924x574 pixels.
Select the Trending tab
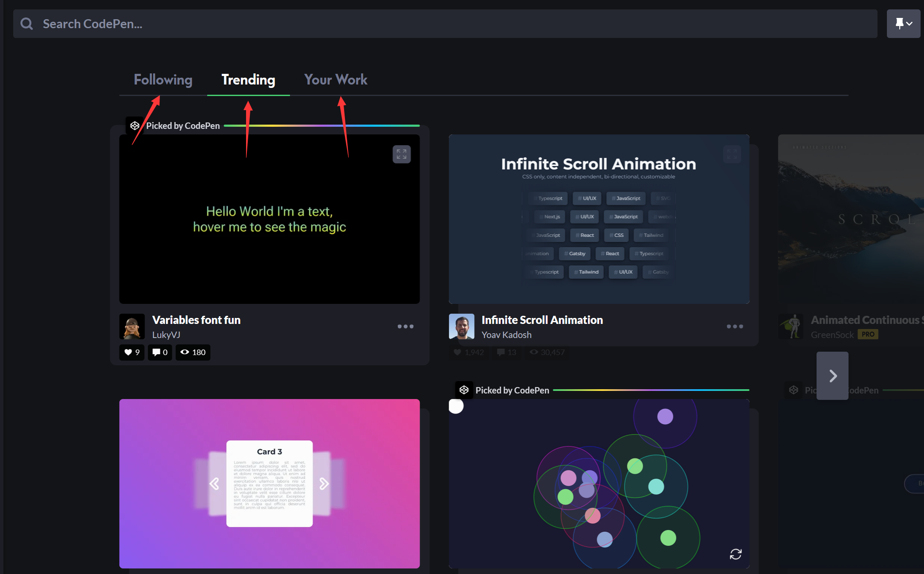(248, 80)
